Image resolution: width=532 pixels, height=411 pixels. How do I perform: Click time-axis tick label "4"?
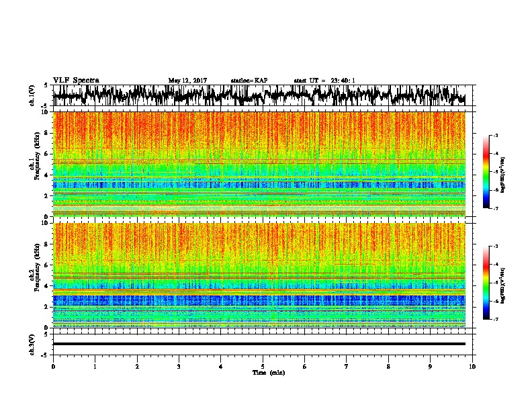coord(221,367)
